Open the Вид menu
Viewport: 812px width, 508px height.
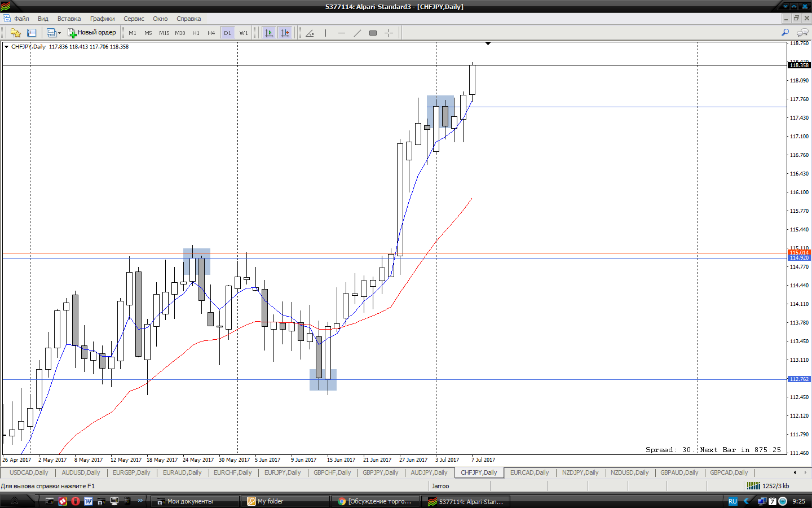tap(43, 19)
